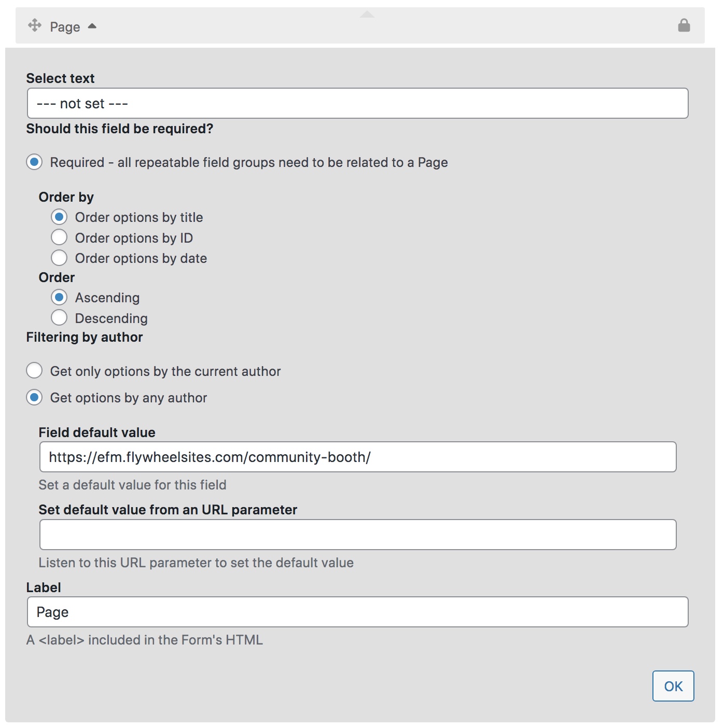The height and width of the screenshot is (728, 724).
Task: Click the small triangle atop the header bar
Action: point(367,15)
